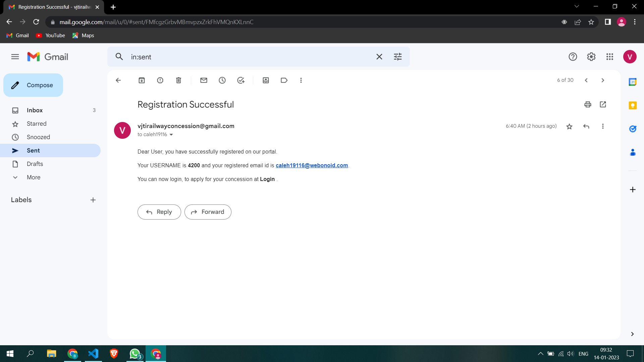Mark the email as unread
The height and width of the screenshot is (362, 644).
(204, 80)
